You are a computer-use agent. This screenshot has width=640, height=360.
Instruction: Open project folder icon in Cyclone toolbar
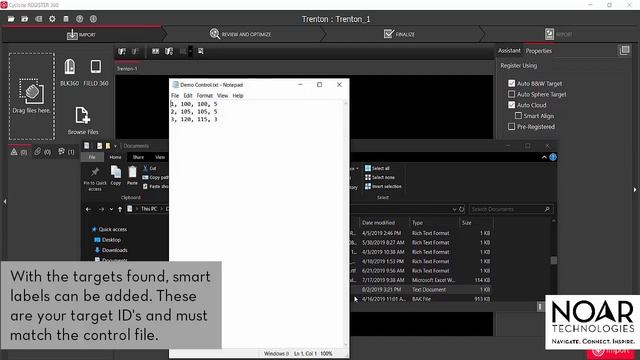click(11, 19)
